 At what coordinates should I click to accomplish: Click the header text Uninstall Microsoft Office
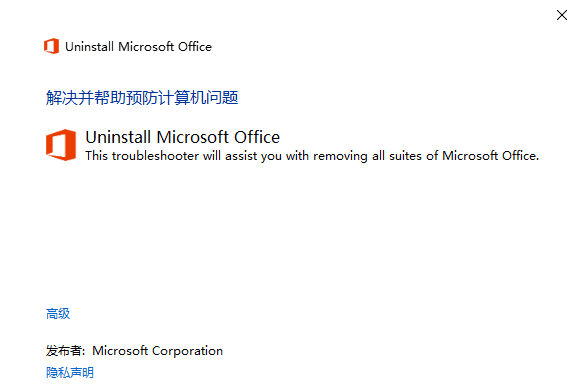[x=138, y=47]
